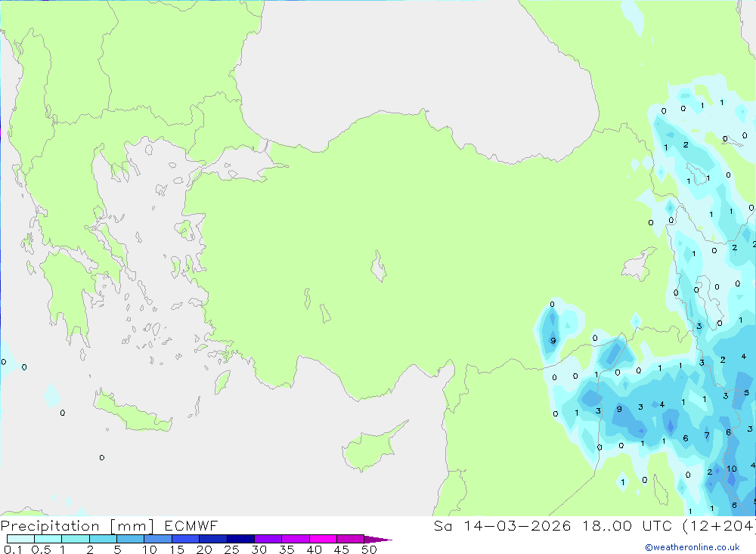Click the 0.1–0.5 mm palest legend swatch
The height and width of the screenshot is (554, 756).
click(x=20, y=539)
